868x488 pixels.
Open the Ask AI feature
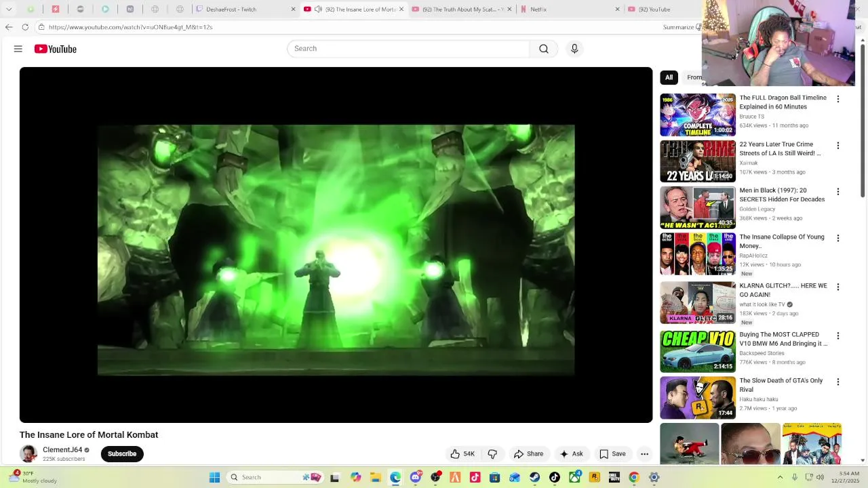[x=571, y=454]
